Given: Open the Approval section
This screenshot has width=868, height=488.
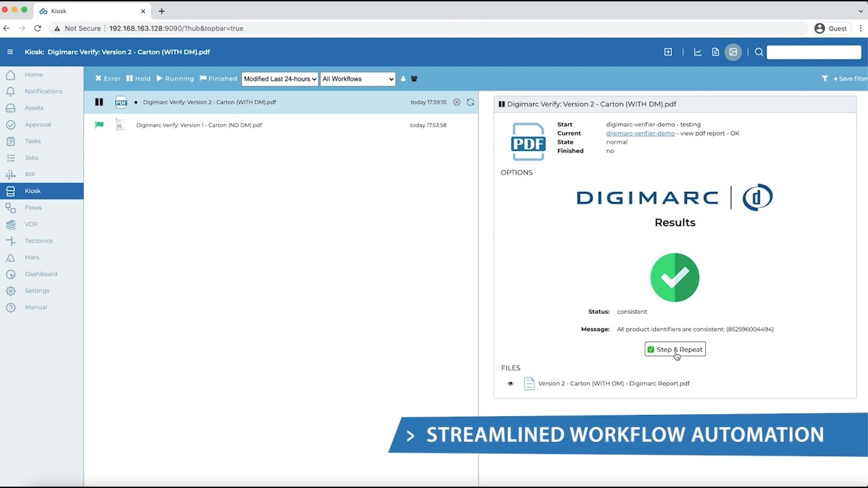Looking at the screenshot, I should (38, 125).
